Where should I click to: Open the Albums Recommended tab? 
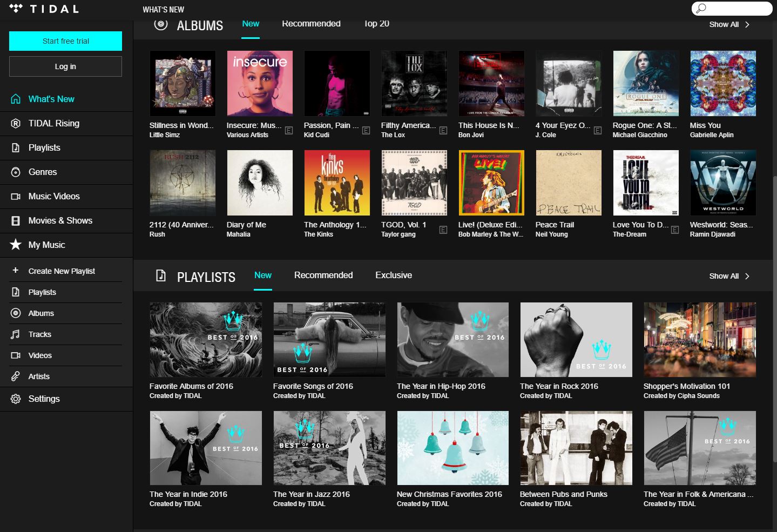pos(311,24)
